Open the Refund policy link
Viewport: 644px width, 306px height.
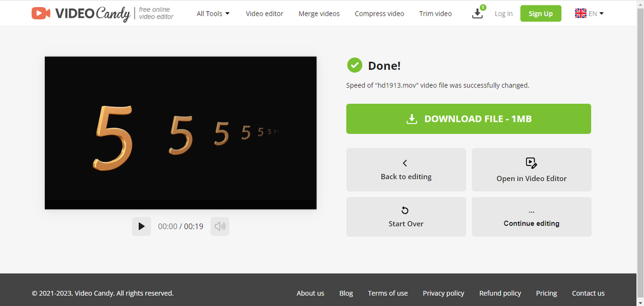tap(500, 293)
